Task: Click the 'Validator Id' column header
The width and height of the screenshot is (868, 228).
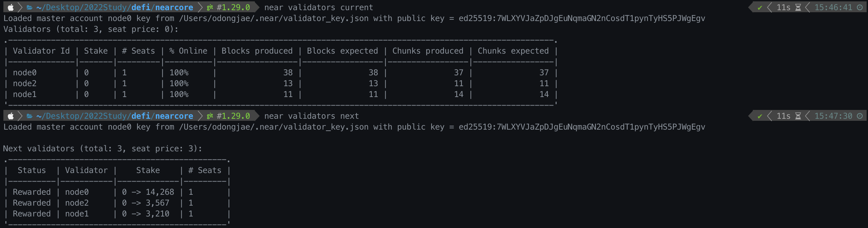Action: coord(41,51)
